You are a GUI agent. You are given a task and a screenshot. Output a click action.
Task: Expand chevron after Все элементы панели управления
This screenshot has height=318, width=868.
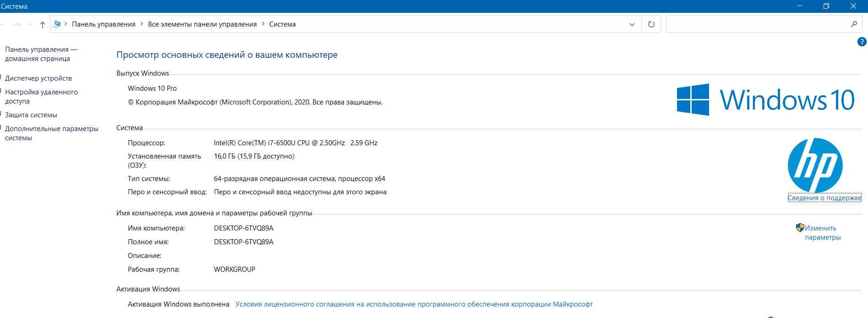[263, 24]
